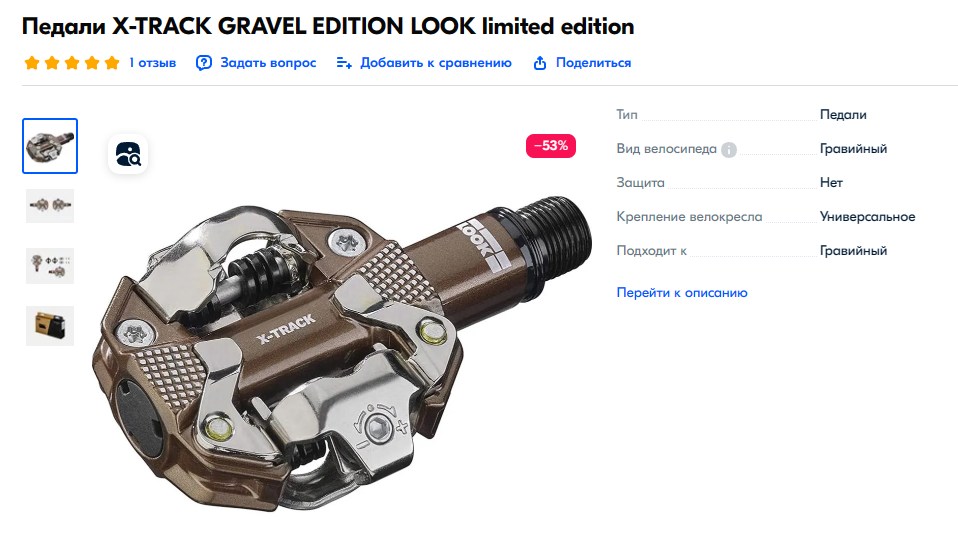The width and height of the screenshot is (958, 559).
Task: Follow the Перейти к описанию link
Action: pos(682,293)
